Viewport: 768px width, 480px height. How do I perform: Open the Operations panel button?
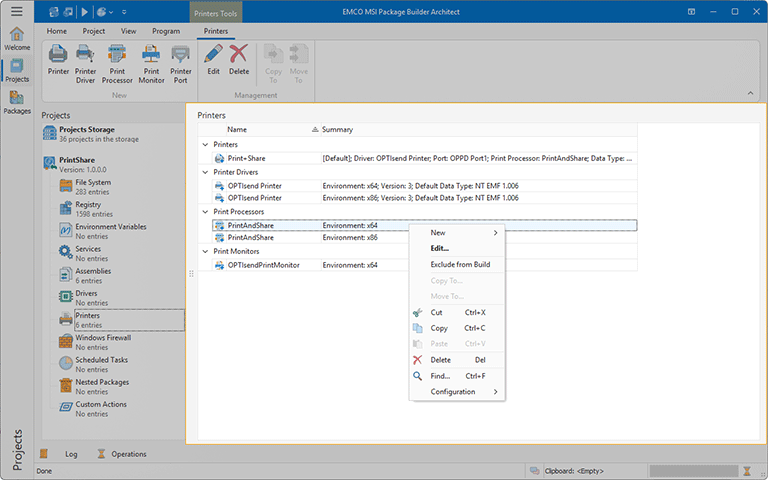click(x=122, y=454)
